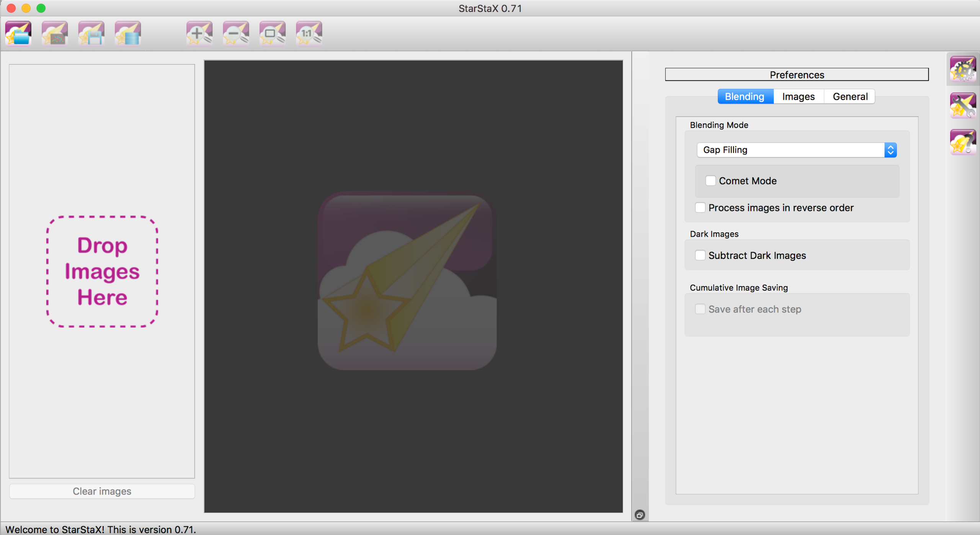The image size is (980, 535).
Task: Click the small panel detach icon
Action: tap(640, 515)
